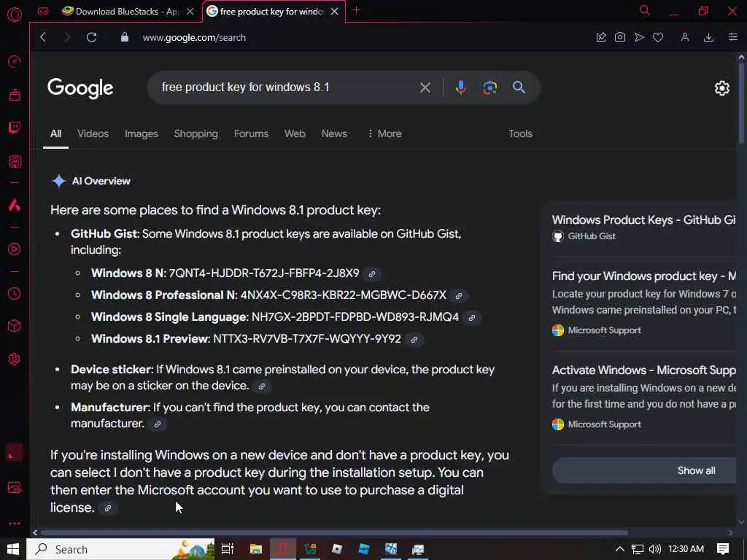
Task: Submit search with magnifier button
Action: (x=519, y=87)
